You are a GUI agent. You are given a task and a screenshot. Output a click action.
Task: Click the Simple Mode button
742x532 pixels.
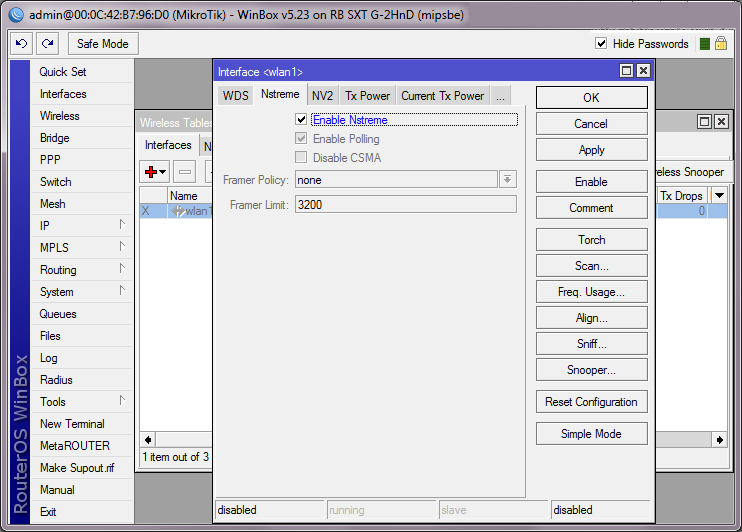(x=592, y=434)
